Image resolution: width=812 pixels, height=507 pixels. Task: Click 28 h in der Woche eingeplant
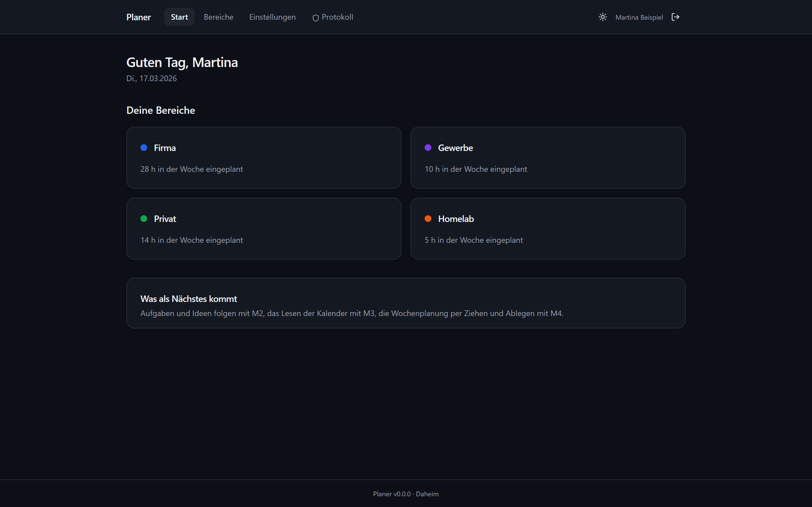point(192,169)
